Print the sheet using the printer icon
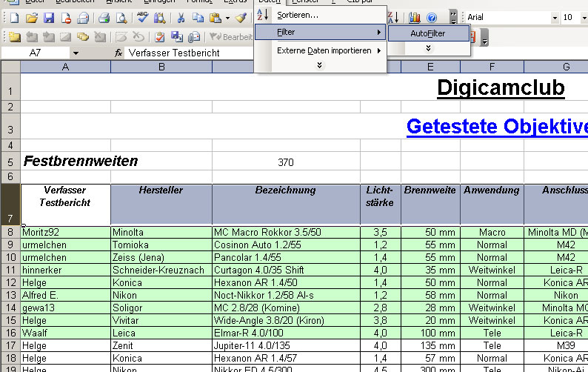 coord(104,18)
